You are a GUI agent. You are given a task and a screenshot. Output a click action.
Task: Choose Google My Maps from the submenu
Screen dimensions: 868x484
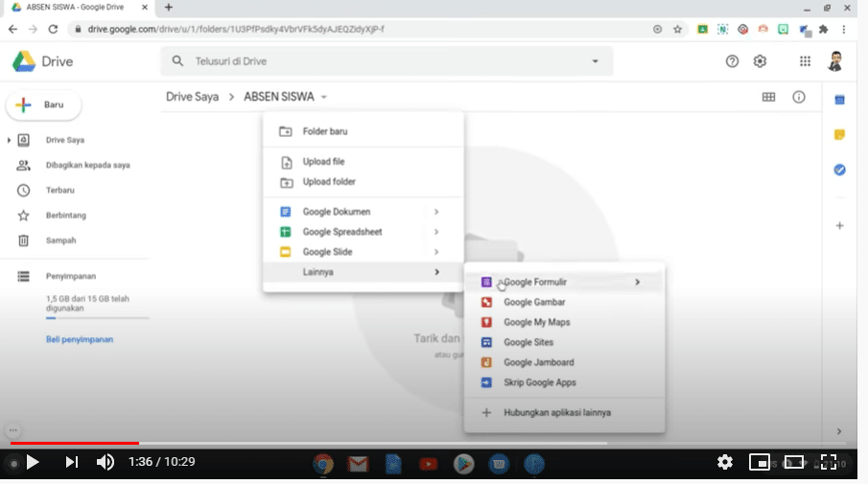pyautogui.click(x=564, y=322)
